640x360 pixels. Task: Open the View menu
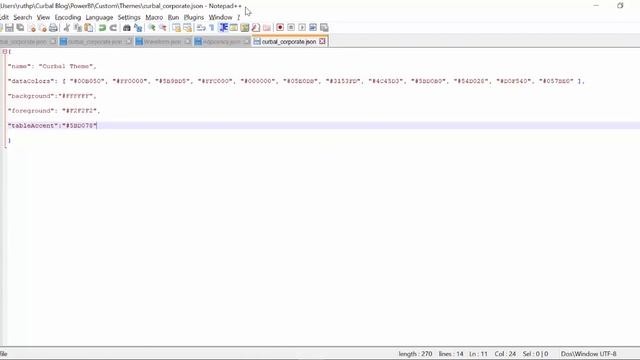43,17
